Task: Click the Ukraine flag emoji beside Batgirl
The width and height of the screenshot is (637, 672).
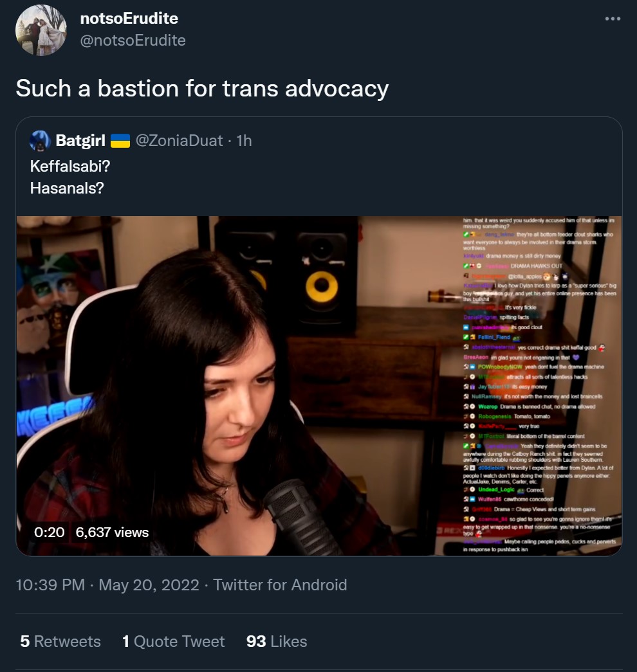Action: pyautogui.click(x=120, y=141)
